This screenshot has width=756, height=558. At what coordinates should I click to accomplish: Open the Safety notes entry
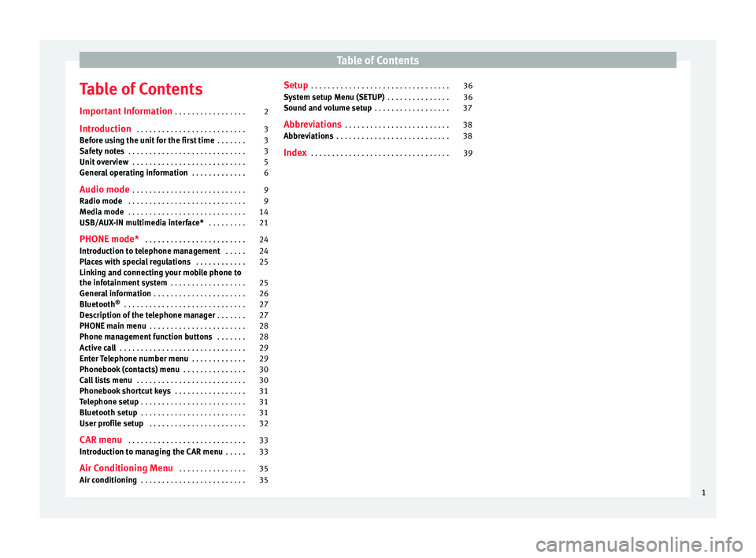tap(102, 151)
